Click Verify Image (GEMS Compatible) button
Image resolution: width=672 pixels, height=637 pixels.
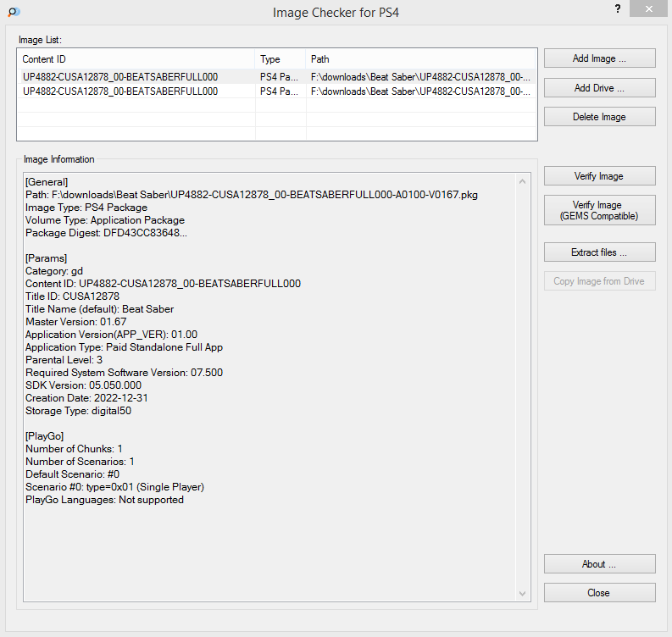tap(600, 210)
